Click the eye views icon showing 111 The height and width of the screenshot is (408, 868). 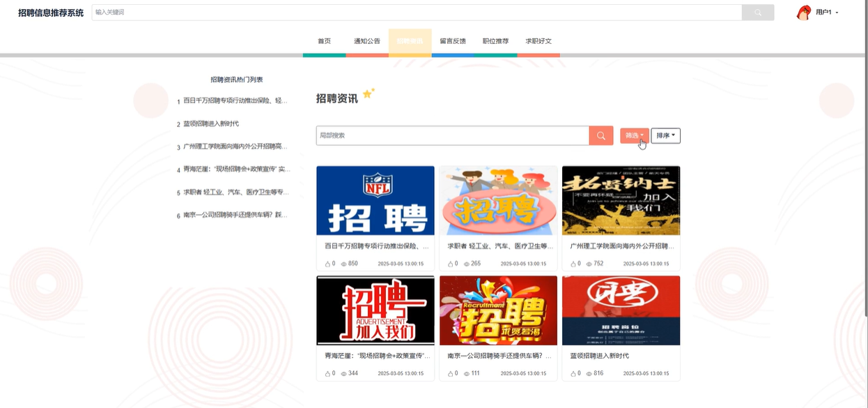click(466, 373)
